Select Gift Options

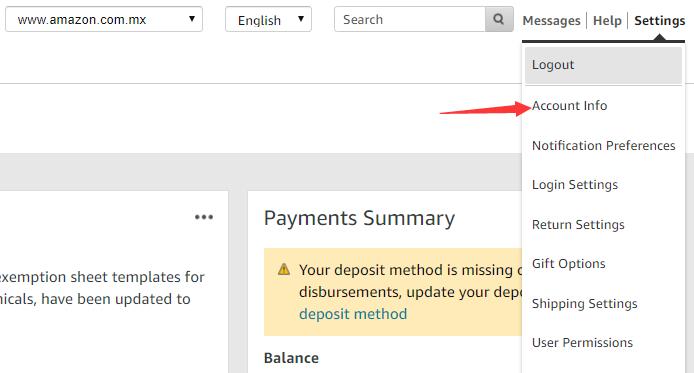[568, 264]
